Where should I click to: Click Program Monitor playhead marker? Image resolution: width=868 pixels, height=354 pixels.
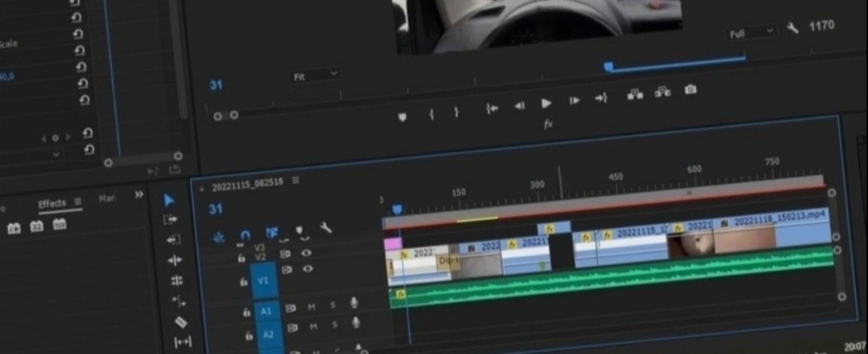click(608, 67)
